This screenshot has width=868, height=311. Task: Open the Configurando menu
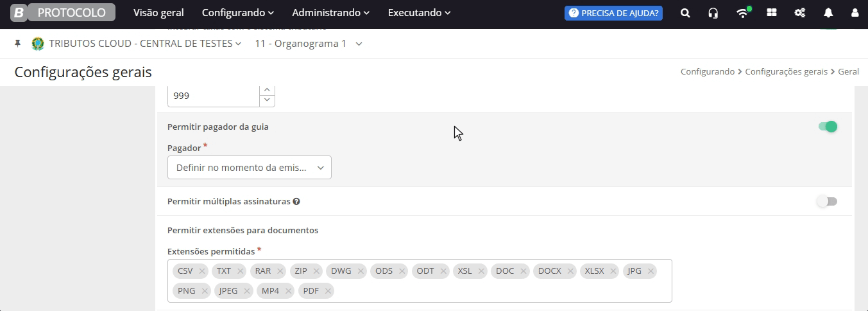238,13
